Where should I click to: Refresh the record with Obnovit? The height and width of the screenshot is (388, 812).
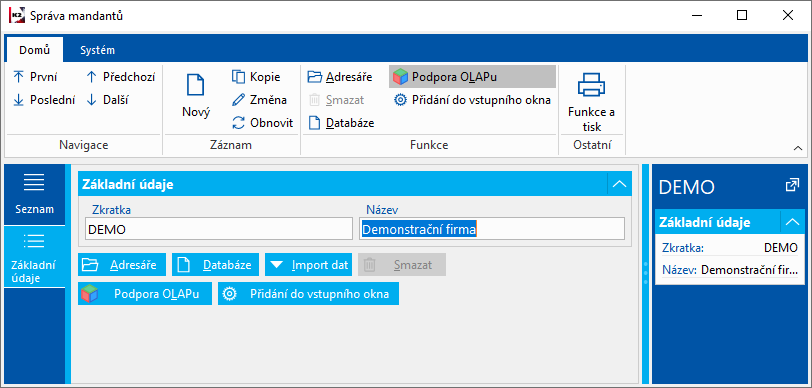tap(263, 123)
